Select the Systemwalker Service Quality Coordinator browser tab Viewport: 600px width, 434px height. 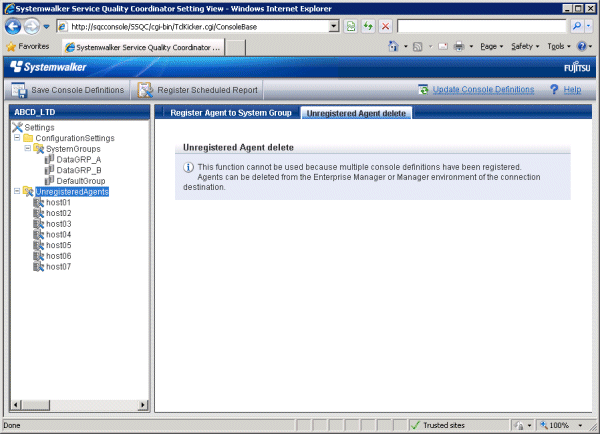click(143, 47)
